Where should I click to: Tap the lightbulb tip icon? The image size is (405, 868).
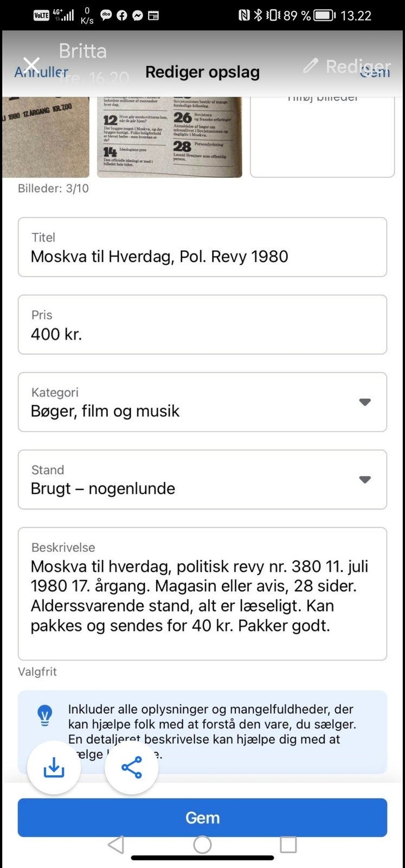[44, 715]
